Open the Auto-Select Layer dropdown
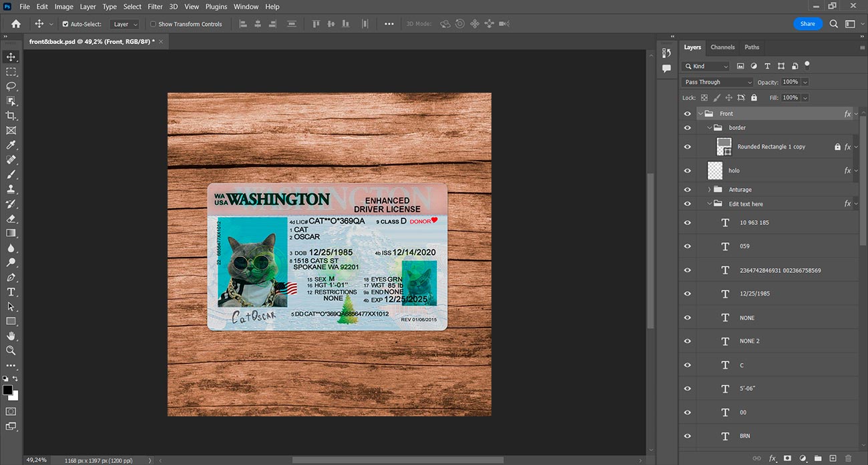The height and width of the screenshot is (465, 868). (126, 24)
